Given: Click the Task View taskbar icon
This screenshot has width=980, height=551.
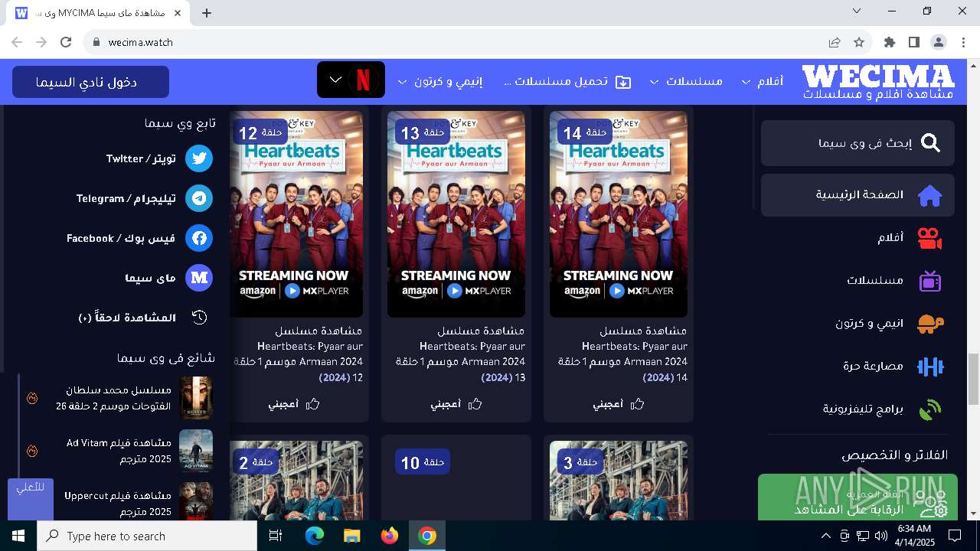Looking at the screenshot, I should [276, 536].
